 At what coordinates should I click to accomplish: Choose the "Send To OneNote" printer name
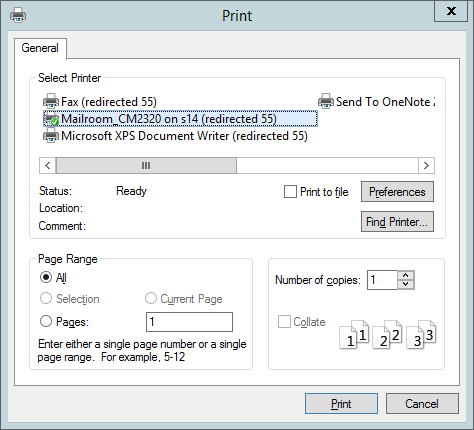(385, 102)
